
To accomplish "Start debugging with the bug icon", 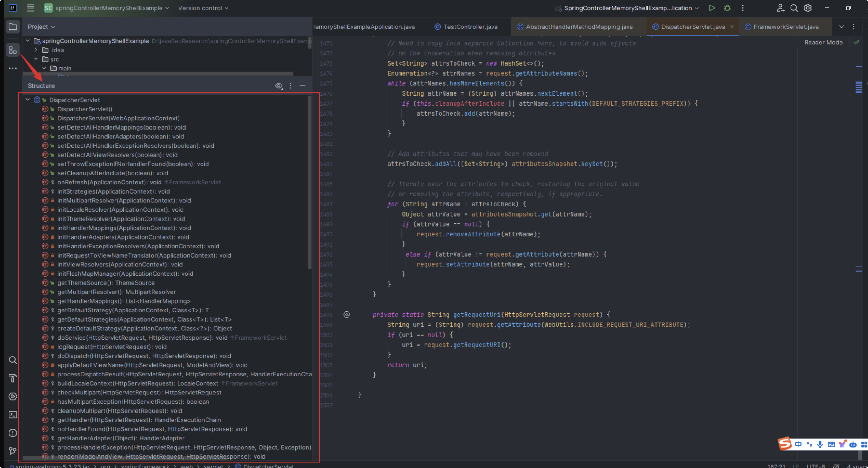I will tap(727, 8).
